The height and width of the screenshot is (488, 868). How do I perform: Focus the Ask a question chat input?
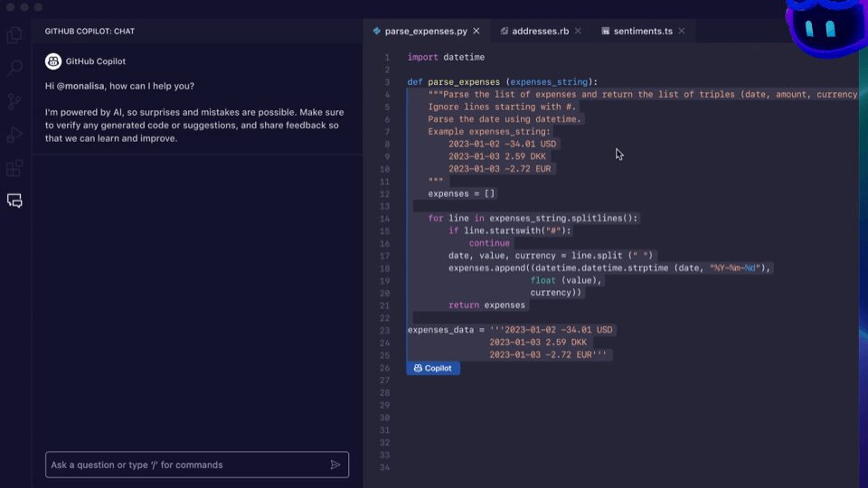[197, 465]
